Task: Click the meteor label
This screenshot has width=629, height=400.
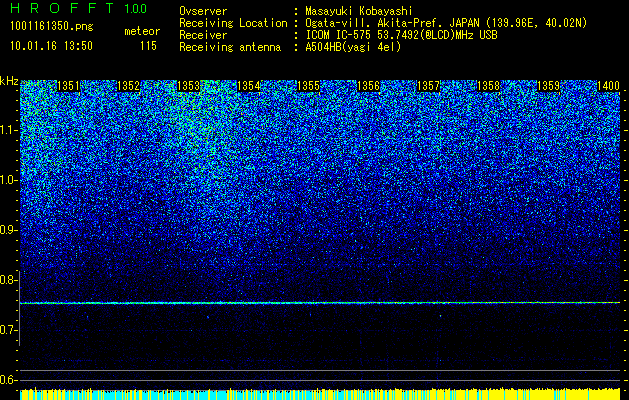Action: [x=142, y=31]
